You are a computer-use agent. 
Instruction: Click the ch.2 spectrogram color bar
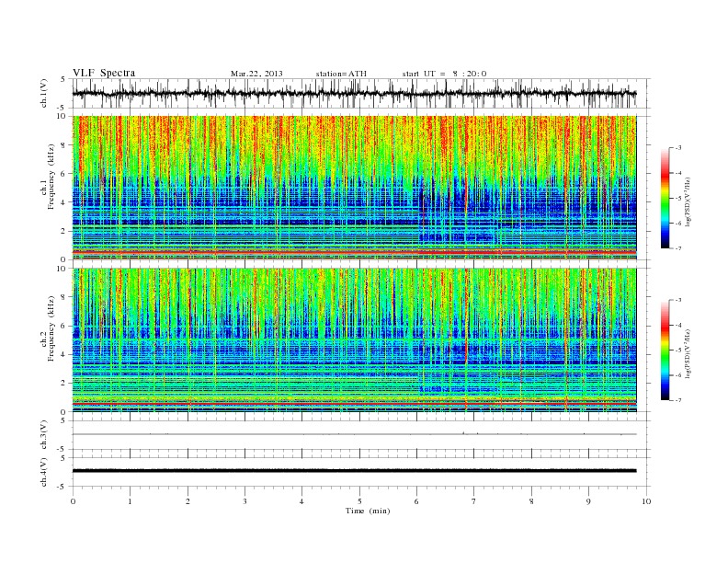(665, 350)
